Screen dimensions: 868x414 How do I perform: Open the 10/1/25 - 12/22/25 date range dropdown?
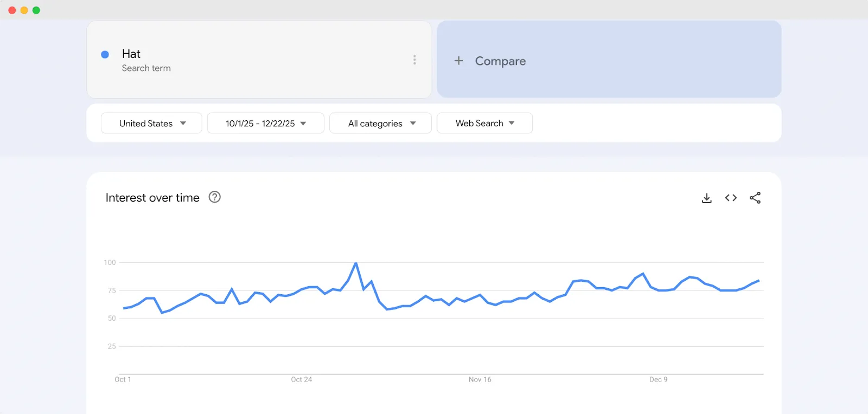point(266,123)
